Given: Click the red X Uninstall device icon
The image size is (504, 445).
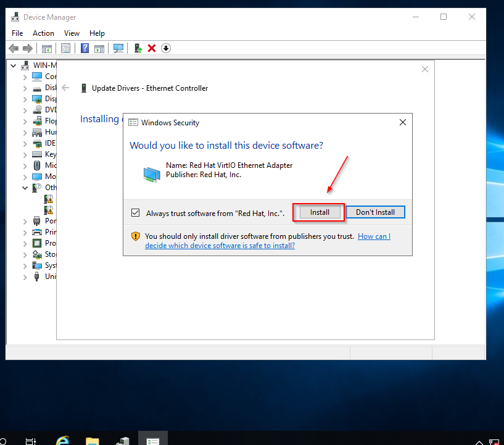Looking at the screenshot, I should click(x=152, y=49).
